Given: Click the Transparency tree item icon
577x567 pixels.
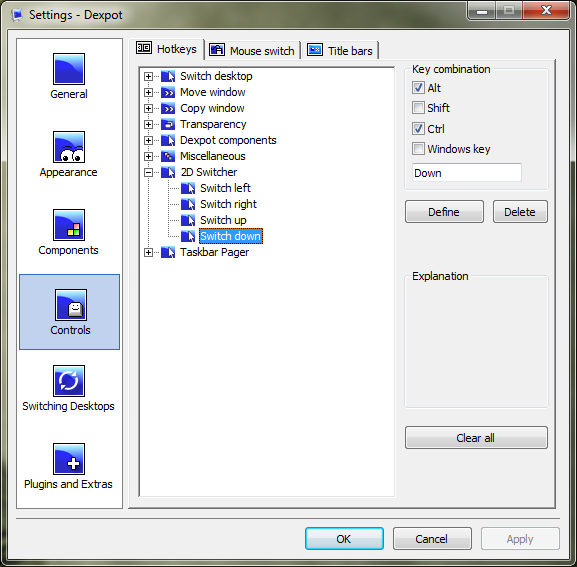Looking at the screenshot, I should pos(168,124).
